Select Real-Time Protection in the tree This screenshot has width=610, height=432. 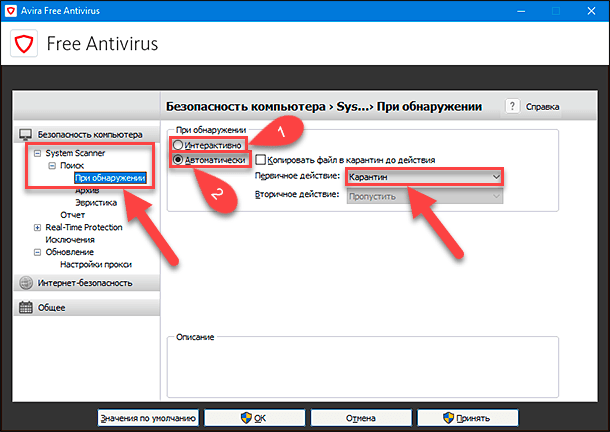[84, 227]
